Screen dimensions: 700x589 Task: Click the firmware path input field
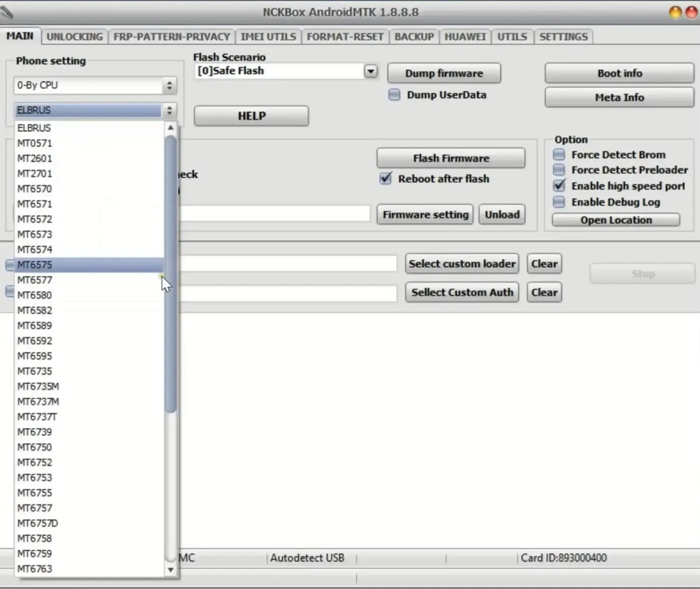(x=274, y=214)
